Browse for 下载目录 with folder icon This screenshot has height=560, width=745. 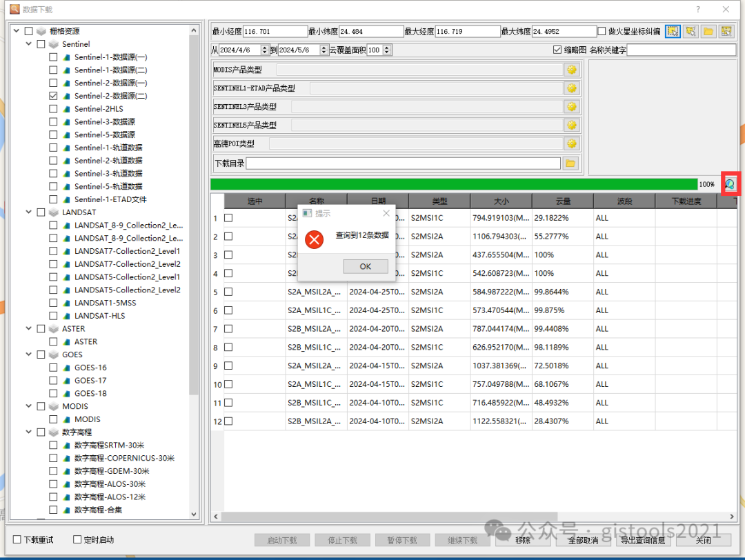coord(570,163)
